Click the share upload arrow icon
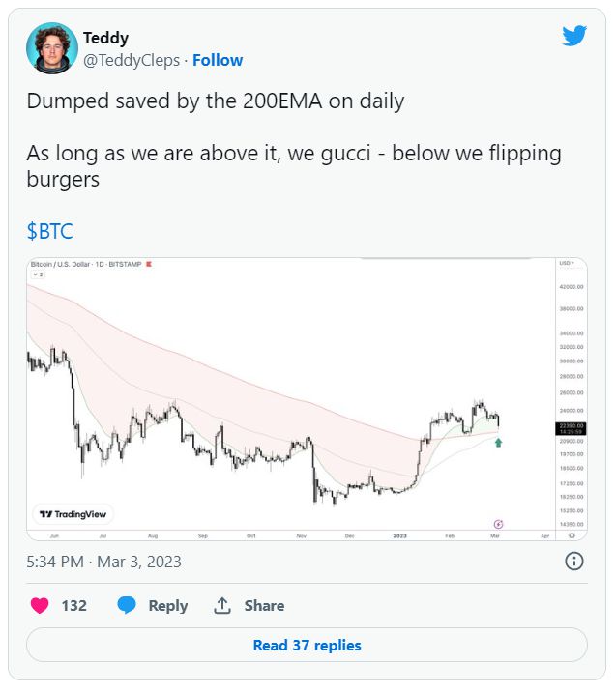This screenshot has width=616, height=693. point(222,605)
